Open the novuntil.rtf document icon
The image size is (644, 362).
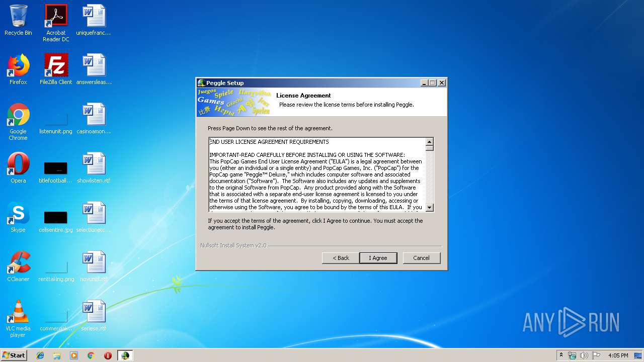click(94, 266)
